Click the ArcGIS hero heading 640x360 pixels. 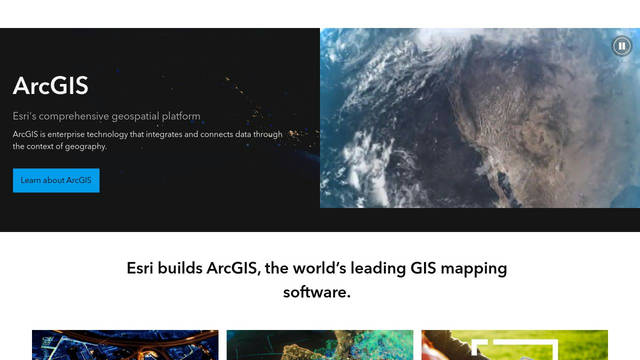coord(51,86)
